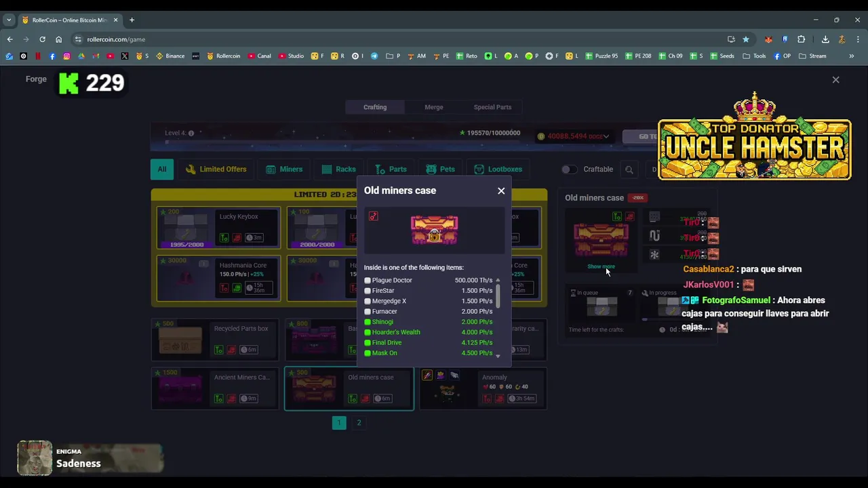Open the browser downloads button
This screenshot has height=488, width=868.
[x=825, y=39]
